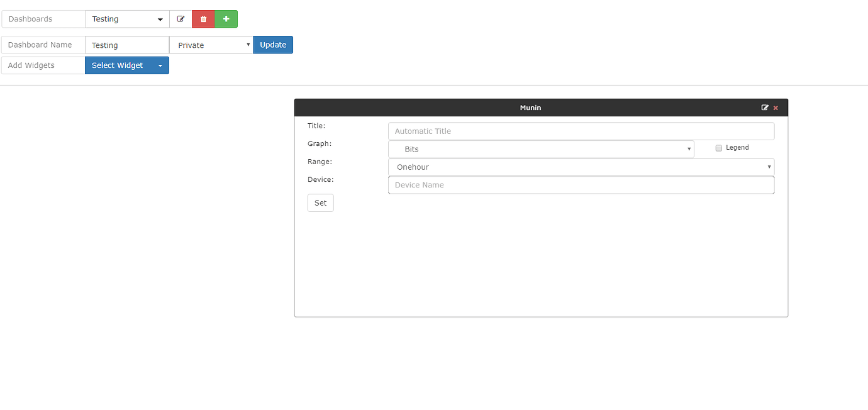Screen dimensions: 868x410
Task: Delete dashboard with red trash button
Action: click(203, 19)
